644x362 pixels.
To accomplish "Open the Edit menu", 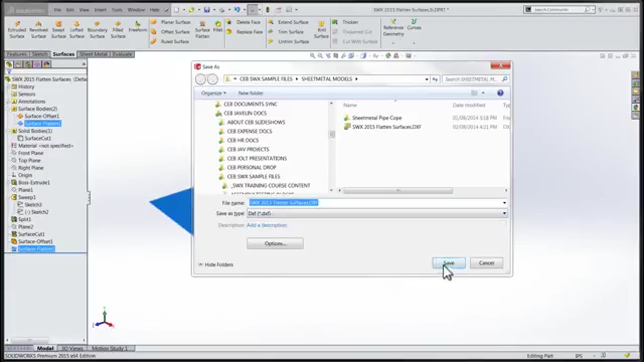I will pos(70,10).
